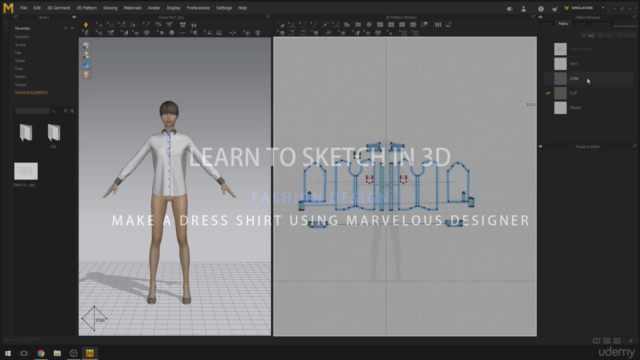
Task: Open Task View on the taskbar
Action: pos(24,353)
